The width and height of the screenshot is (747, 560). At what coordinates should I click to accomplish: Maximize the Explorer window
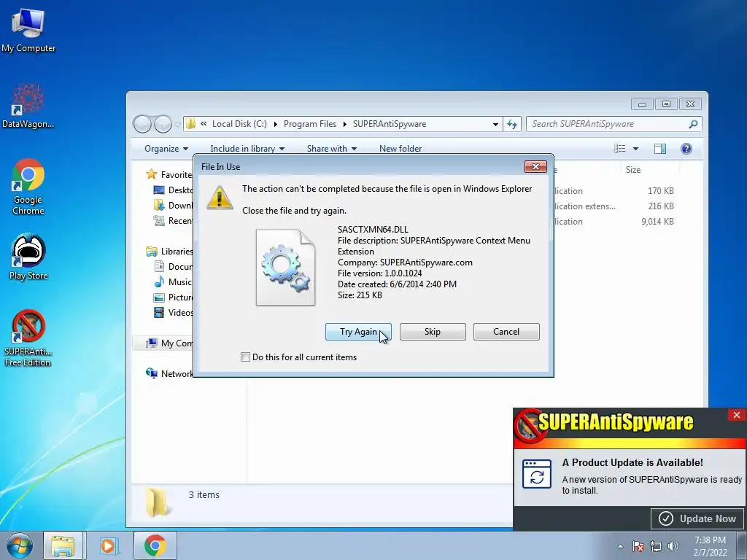tap(666, 104)
